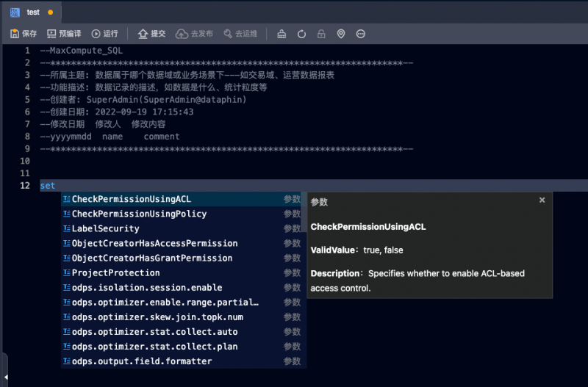This screenshot has width=588, height=387.
Task: Click the autocomplete list scrollbar
Action: (x=304, y=213)
